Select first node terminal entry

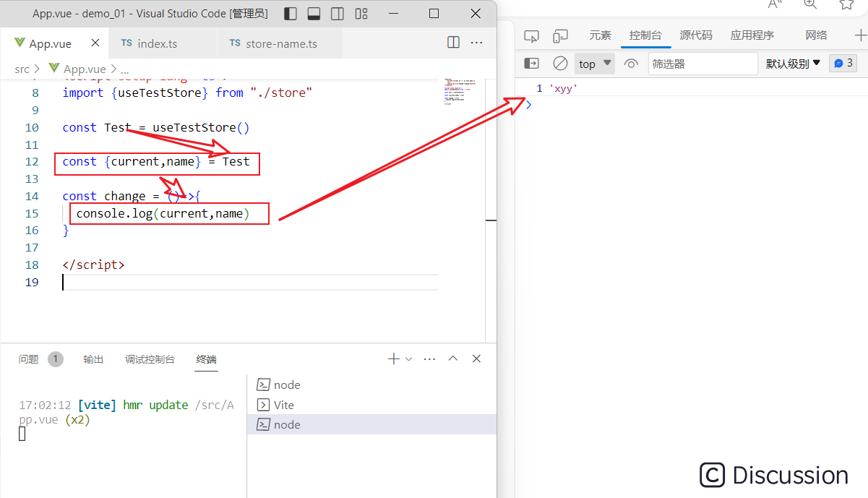click(x=371, y=385)
